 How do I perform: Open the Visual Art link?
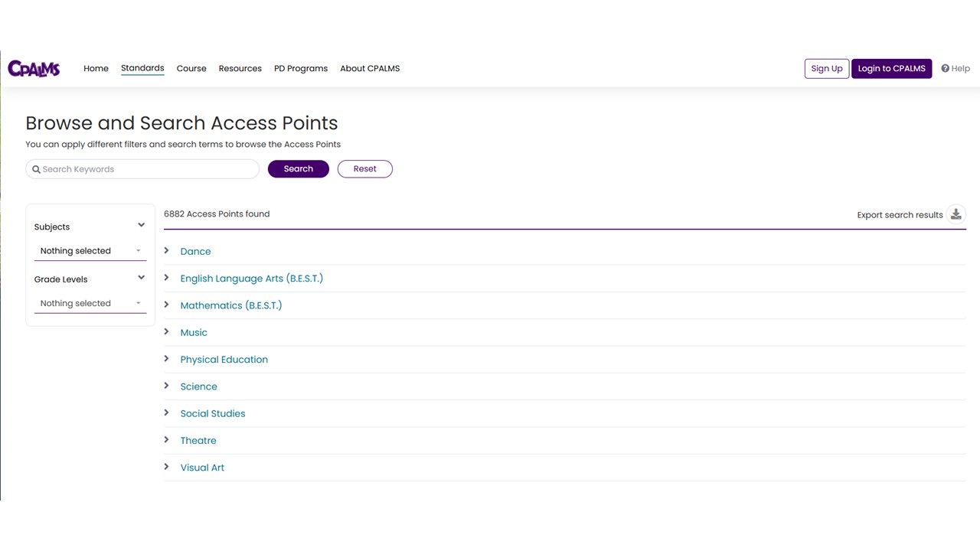(x=202, y=468)
